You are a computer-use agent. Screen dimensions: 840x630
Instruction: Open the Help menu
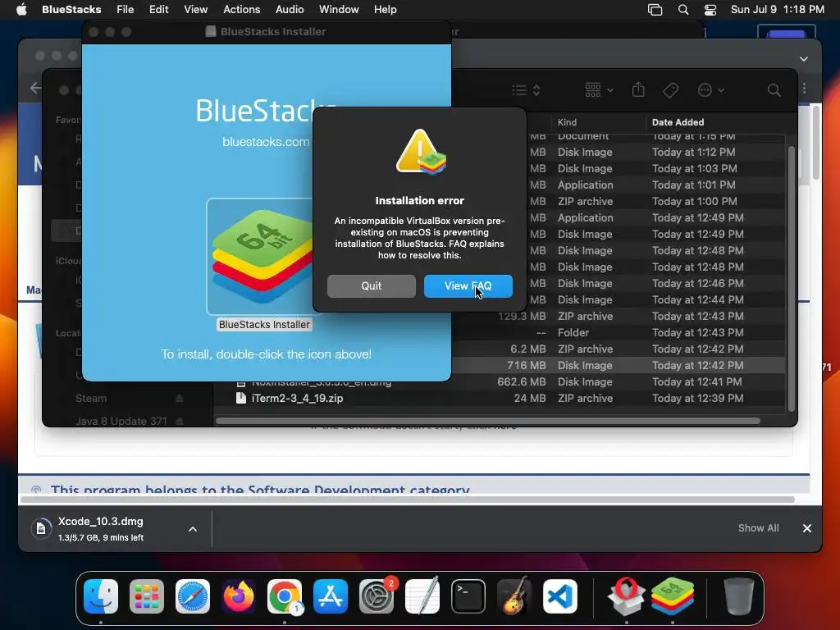(386, 10)
